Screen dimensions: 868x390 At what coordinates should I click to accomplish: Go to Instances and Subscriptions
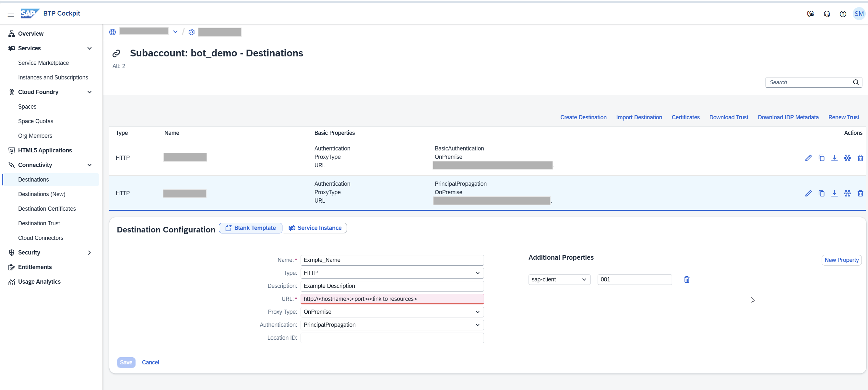point(53,77)
